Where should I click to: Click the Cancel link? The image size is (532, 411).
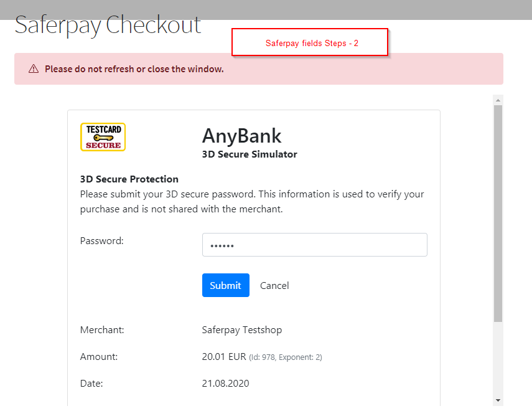pyautogui.click(x=274, y=285)
